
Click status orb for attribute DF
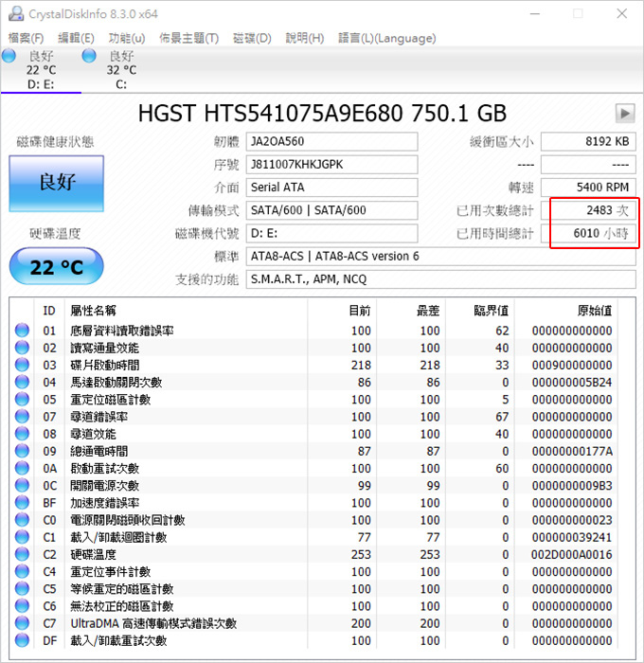point(22,640)
